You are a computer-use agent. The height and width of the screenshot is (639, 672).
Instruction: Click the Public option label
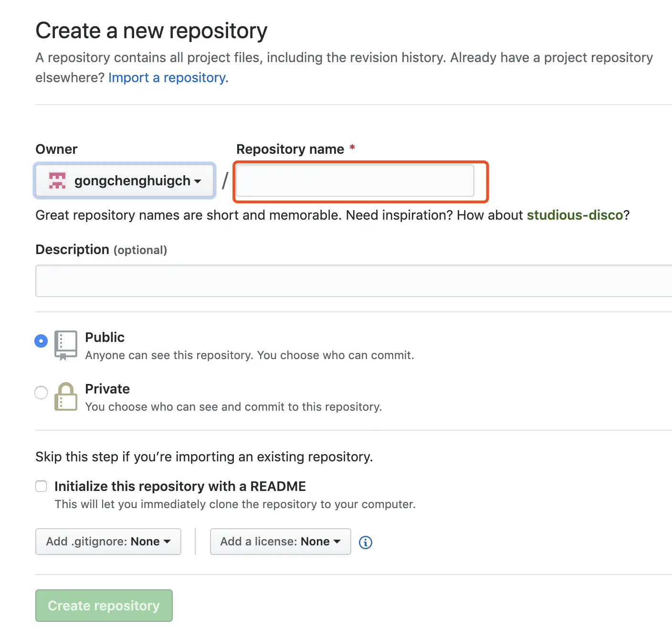105,337
